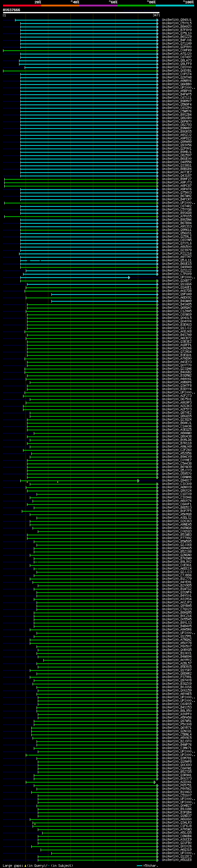197x868 pixels.
Task: Open the UniRef100_Q2IQH6 entry
Action: (x=177, y=369)
